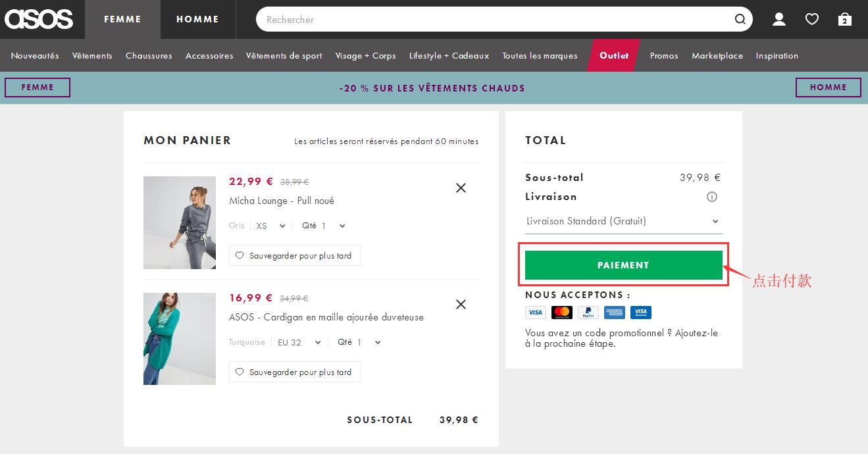Open the Chaussures menu
The width and height of the screenshot is (868, 454).
click(149, 56)
